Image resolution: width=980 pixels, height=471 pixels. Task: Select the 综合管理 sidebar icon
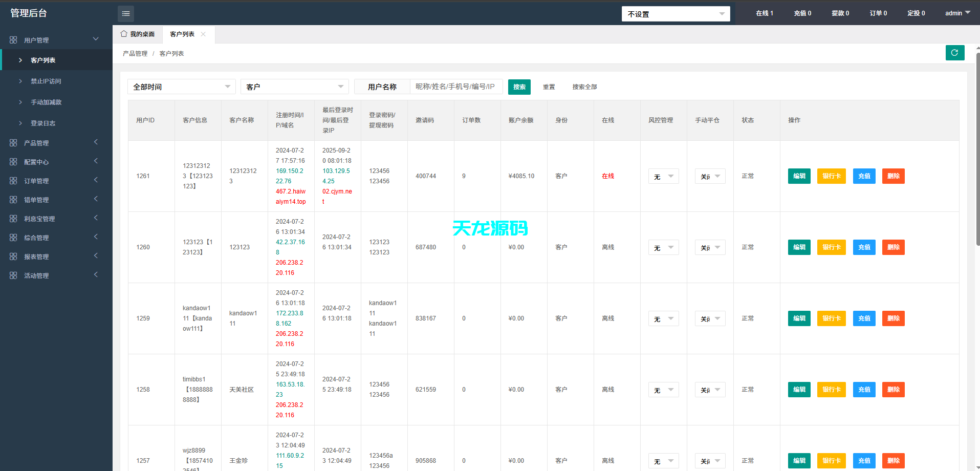14,237
